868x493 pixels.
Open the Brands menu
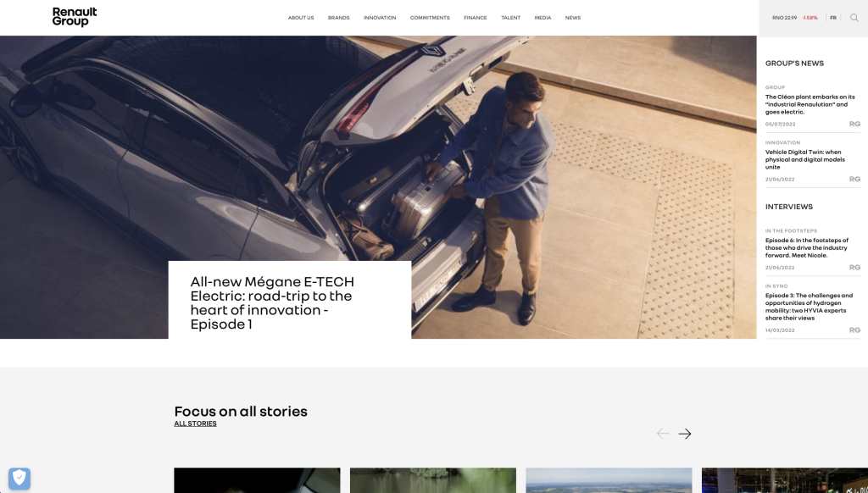pyautogui.click(x=339, y=18)
